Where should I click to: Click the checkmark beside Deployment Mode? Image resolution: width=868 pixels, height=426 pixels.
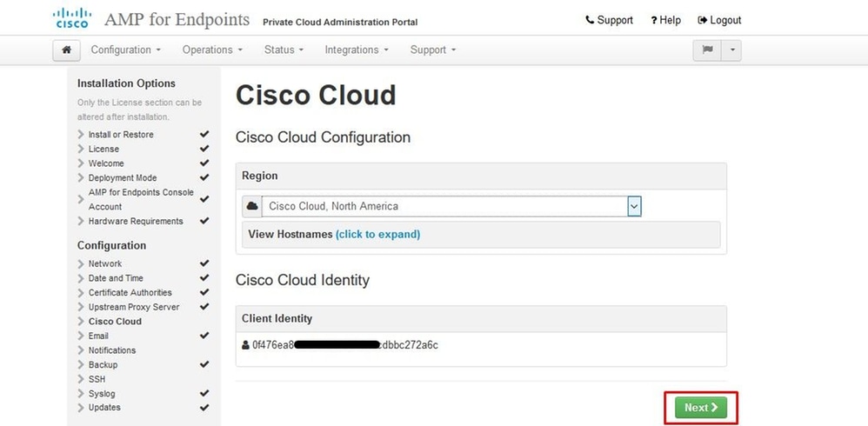[204, 177]
